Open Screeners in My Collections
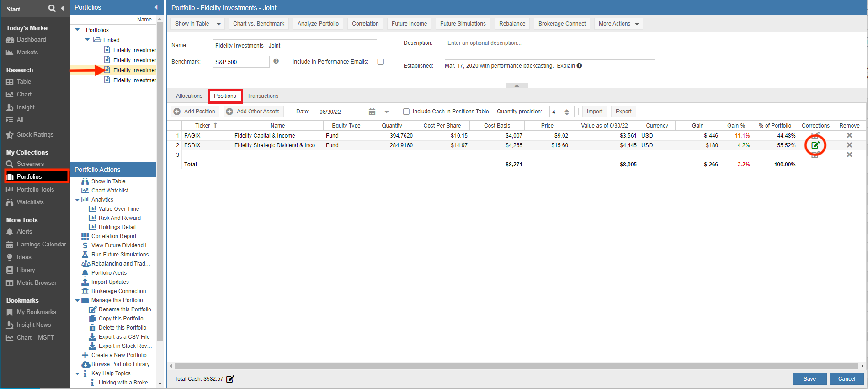The width and height of the screenshot is (868, 389). coord(25,164)
